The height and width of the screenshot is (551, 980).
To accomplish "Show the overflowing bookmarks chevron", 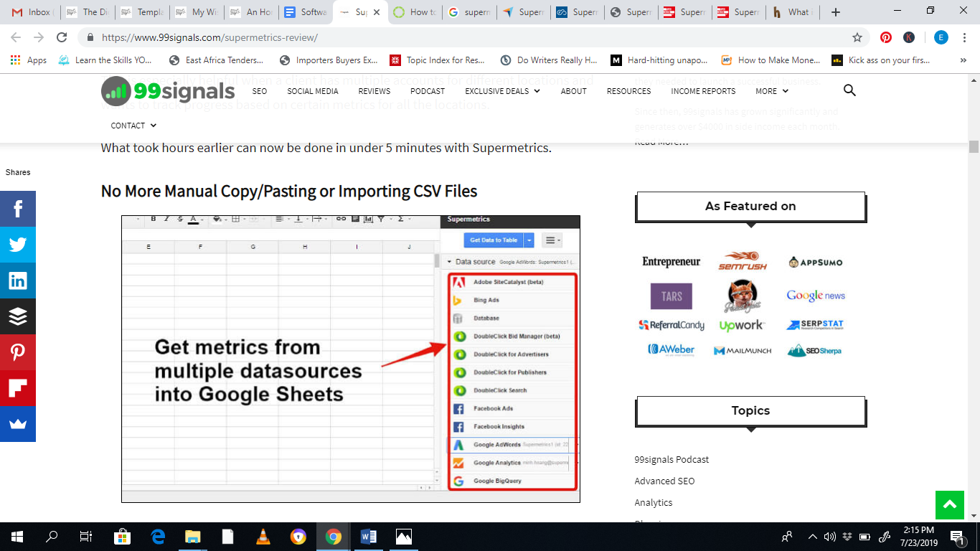I will pyautogui.click(x=963, y=60).
